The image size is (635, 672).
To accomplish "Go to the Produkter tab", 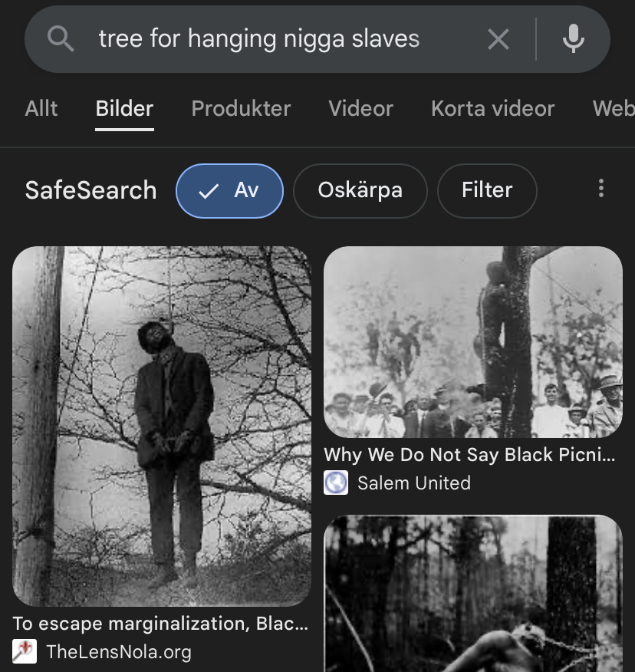I will (x=241, y=108).
